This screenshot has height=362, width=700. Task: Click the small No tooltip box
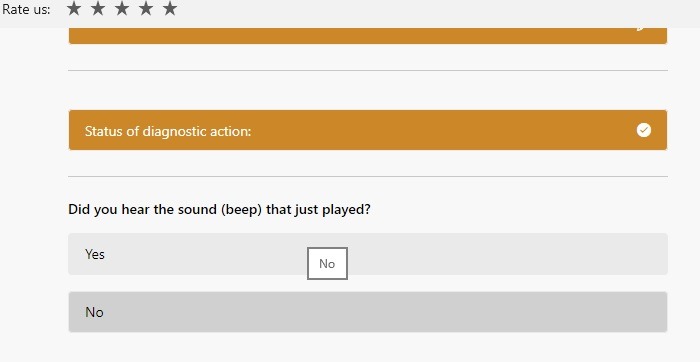(327, 263)
